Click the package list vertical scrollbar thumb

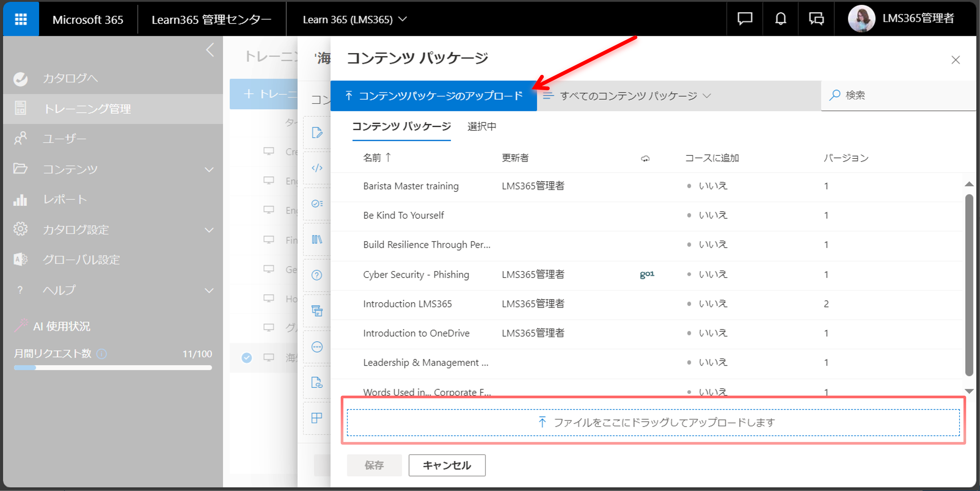[969, 285]
